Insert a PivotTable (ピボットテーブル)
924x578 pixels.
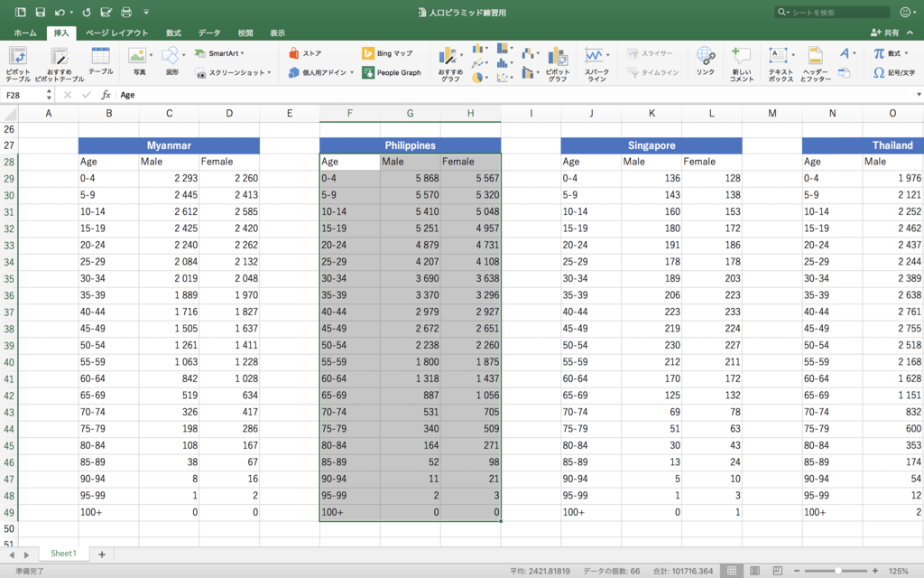(x=18, y=64)
